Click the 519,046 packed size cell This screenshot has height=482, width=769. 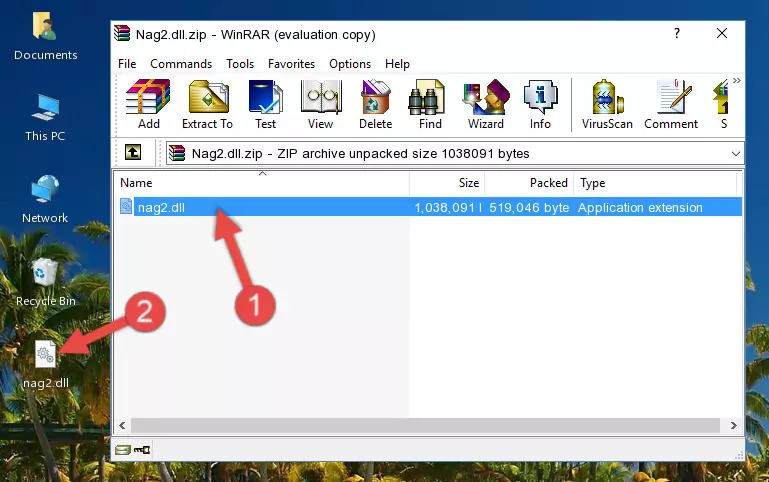[529, 207]
